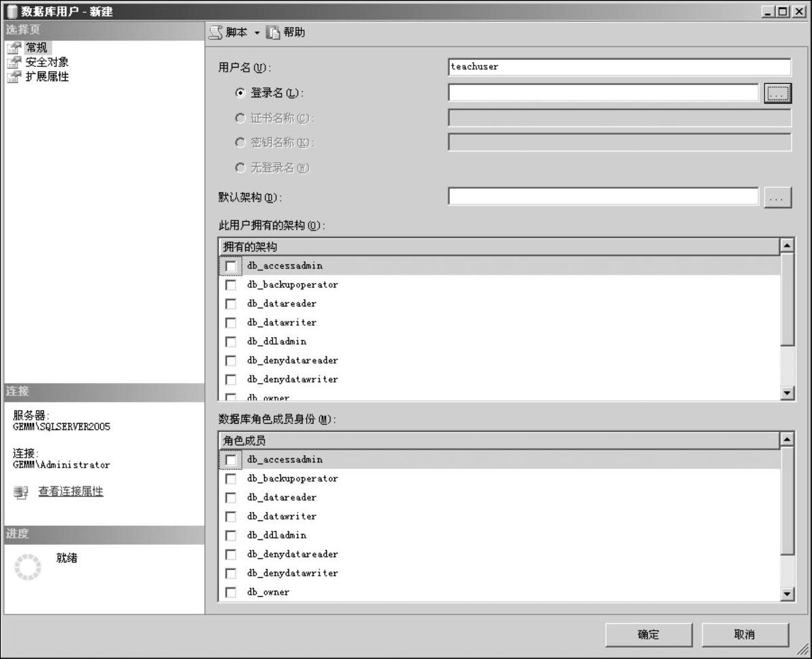
Task: Cancel with the 取消 button
Action: pos(745,635)
